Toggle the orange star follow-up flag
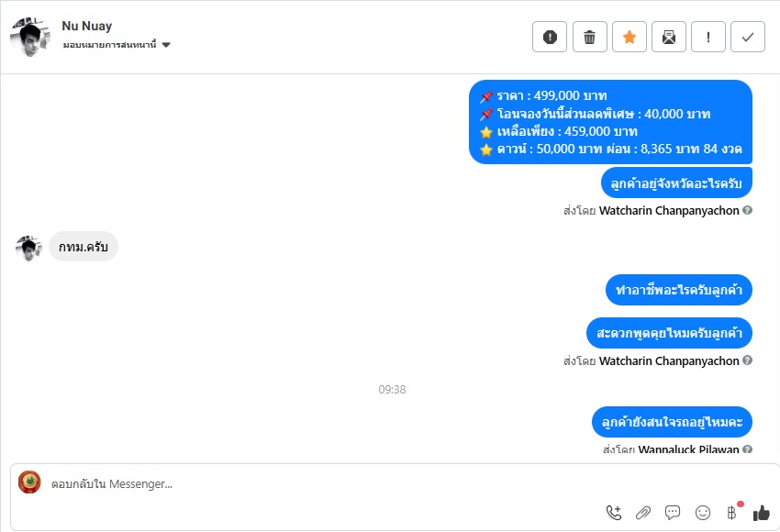The width and height of the screenshot is (780, 532). click(x=630, y=37)
